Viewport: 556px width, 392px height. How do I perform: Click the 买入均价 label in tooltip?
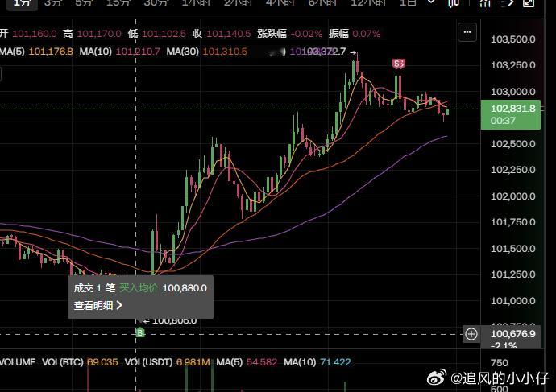tap(139, 288)
